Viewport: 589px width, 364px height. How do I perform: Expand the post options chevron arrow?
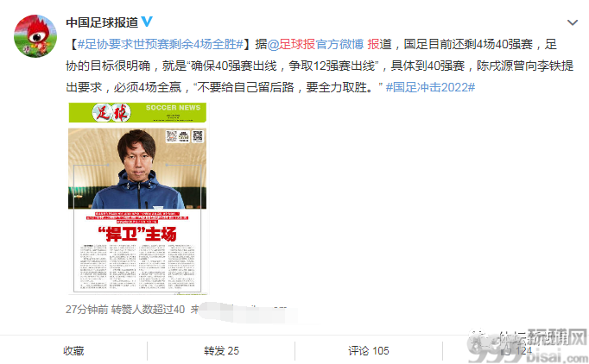pyautogui.click(x=572, y=23)
